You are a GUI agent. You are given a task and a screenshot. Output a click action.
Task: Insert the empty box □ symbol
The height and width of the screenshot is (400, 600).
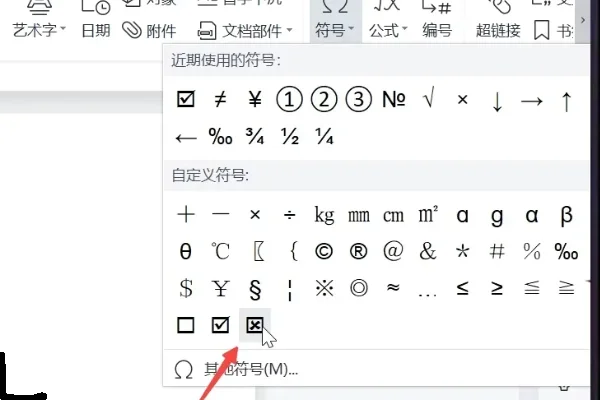(186, 325)
